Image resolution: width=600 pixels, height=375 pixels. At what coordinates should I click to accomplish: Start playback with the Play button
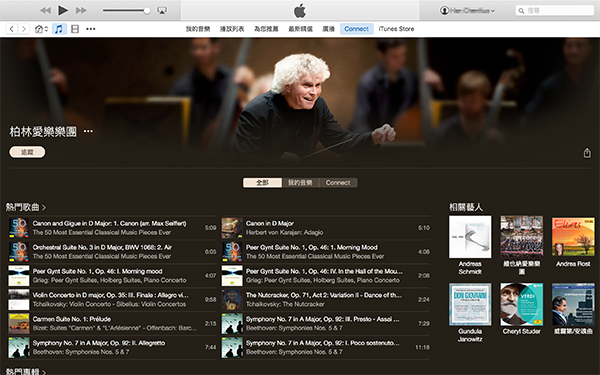click(x=63, y=10)
